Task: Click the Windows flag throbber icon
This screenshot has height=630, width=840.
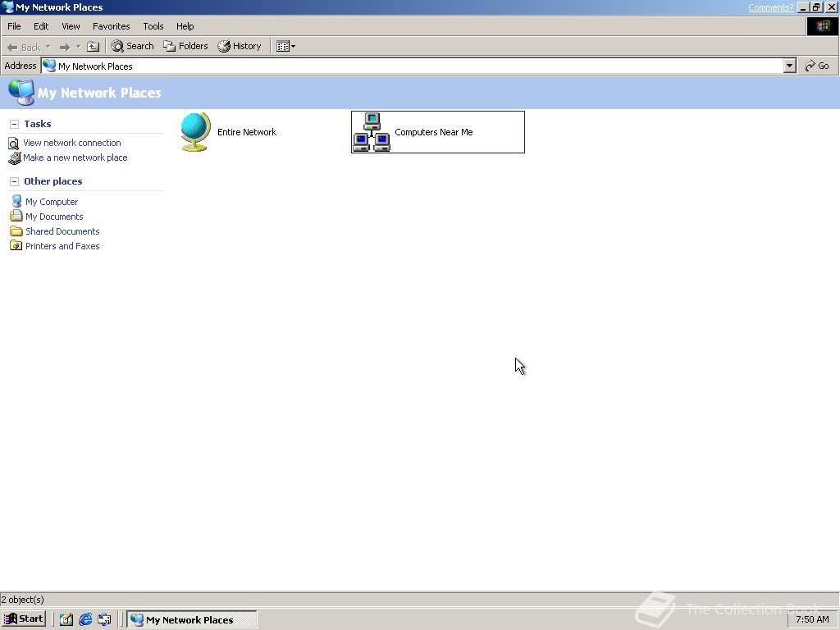Action: 822,26
